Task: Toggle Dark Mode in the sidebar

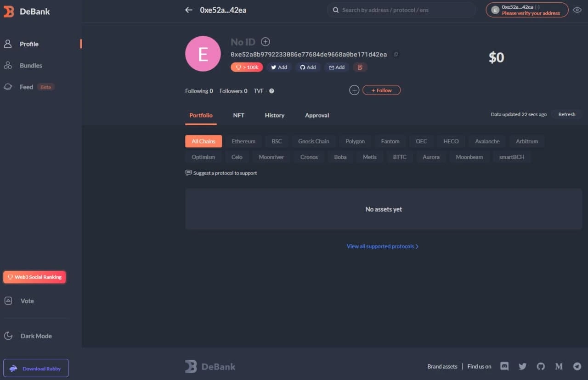Action: point(36,335)
